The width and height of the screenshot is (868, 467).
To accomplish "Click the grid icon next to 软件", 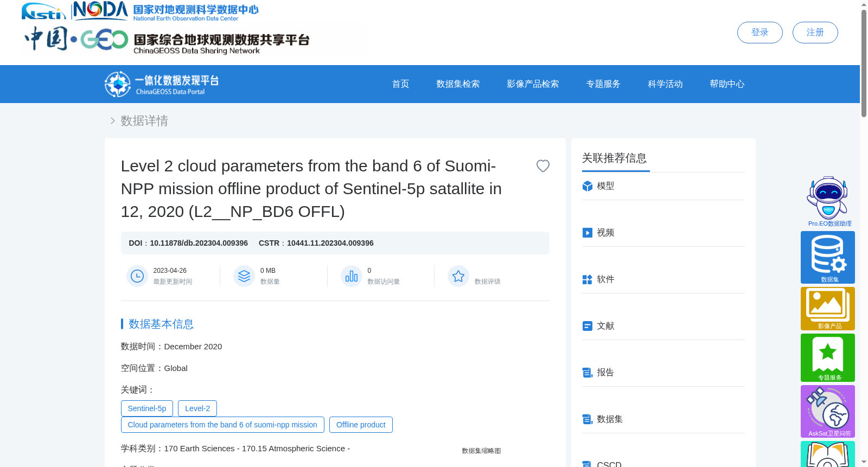I will [x=588, y=279].
